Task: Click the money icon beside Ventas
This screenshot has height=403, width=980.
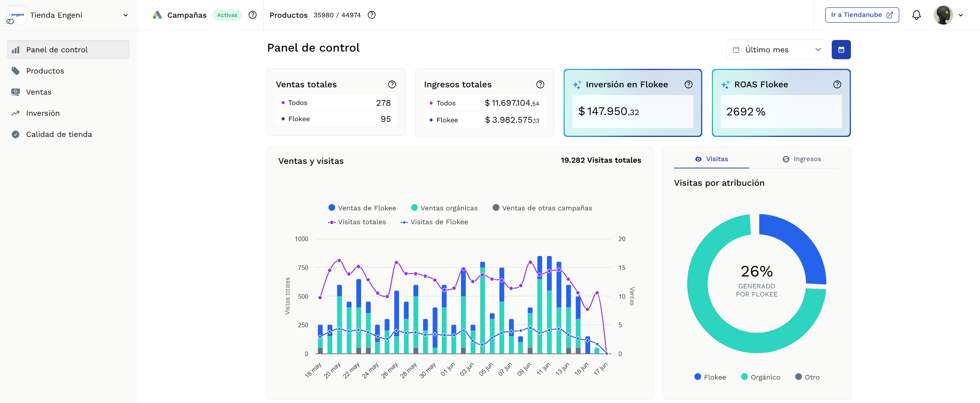Action: click(x=15, y=92)
